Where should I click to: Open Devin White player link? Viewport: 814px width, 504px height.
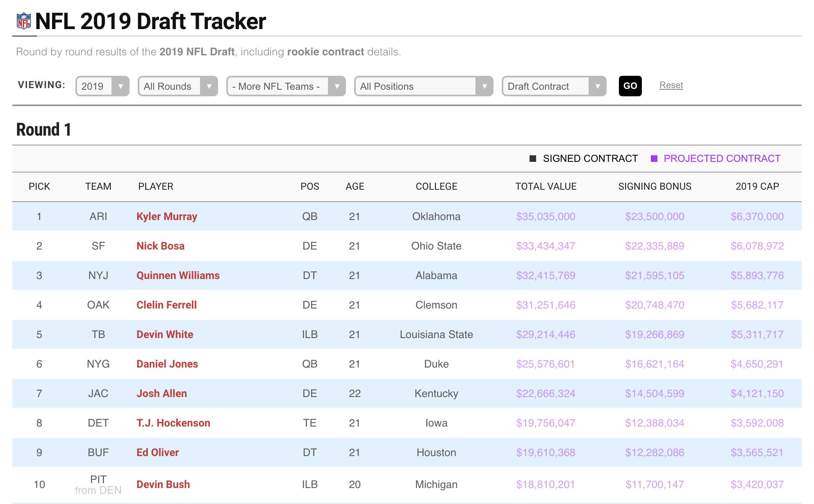coord(165,334)
